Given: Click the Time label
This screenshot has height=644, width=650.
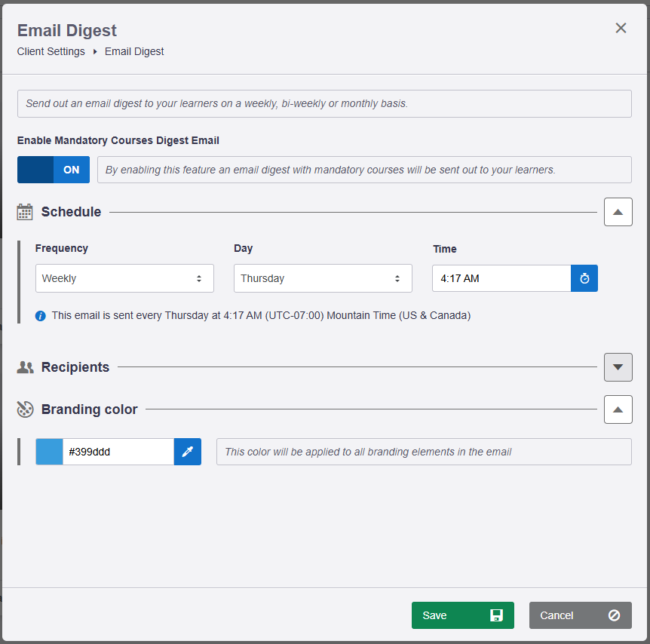Looking at the screenshot, I should (x=445, y=249).
